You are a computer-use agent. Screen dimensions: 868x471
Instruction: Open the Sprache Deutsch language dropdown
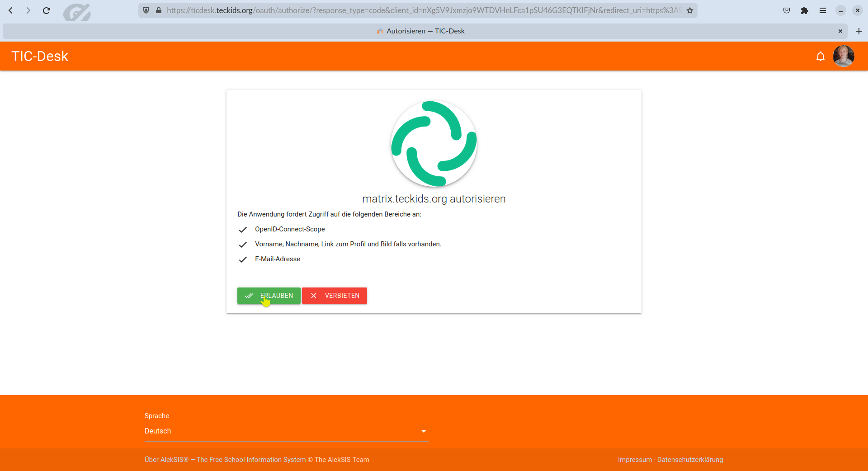click(x=287, y=431)
